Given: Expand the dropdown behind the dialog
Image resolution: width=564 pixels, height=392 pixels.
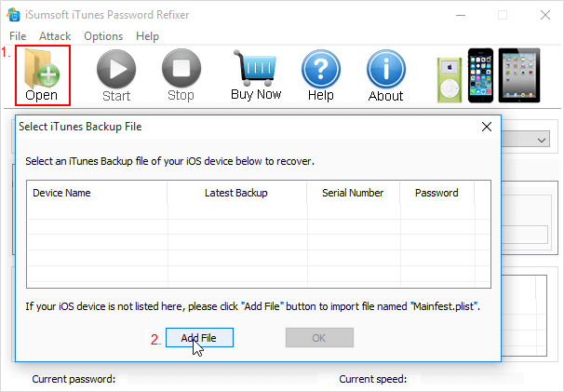Looking at the screenshot, I should (542, 139).
